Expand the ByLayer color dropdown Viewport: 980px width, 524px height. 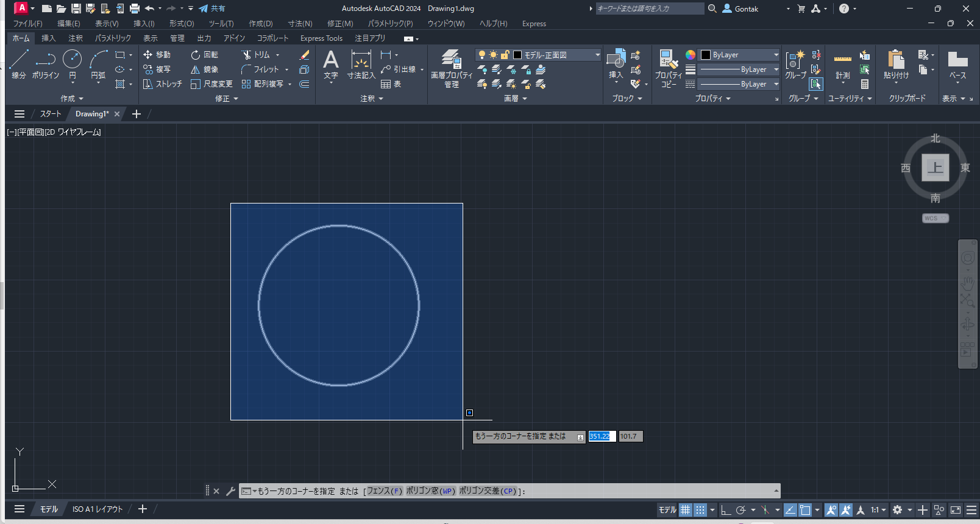776,55
